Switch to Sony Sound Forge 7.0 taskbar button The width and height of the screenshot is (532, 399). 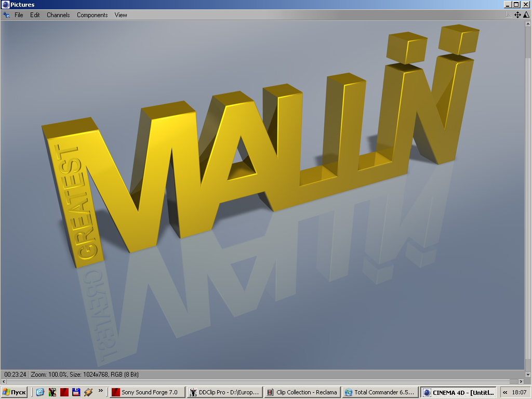pos(148,392)
